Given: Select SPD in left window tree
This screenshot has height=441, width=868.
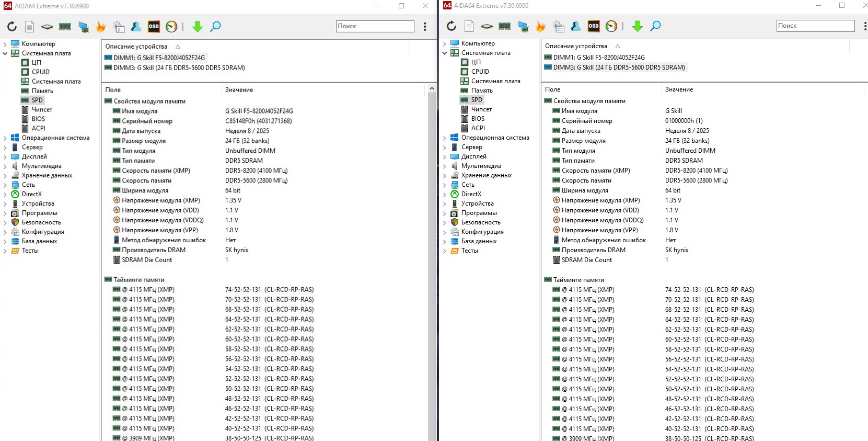Looking at the screenshot, I should pyautogui.click(x=37, y=100).
